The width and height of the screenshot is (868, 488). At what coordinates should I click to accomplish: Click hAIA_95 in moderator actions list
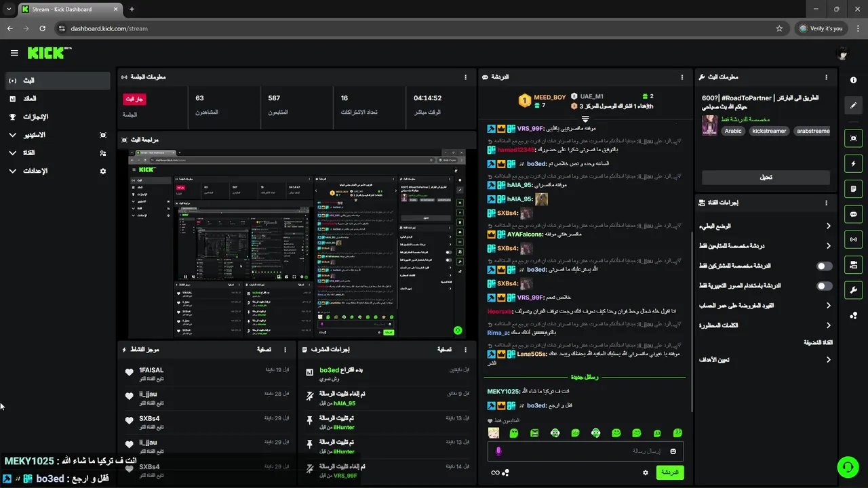344,403
